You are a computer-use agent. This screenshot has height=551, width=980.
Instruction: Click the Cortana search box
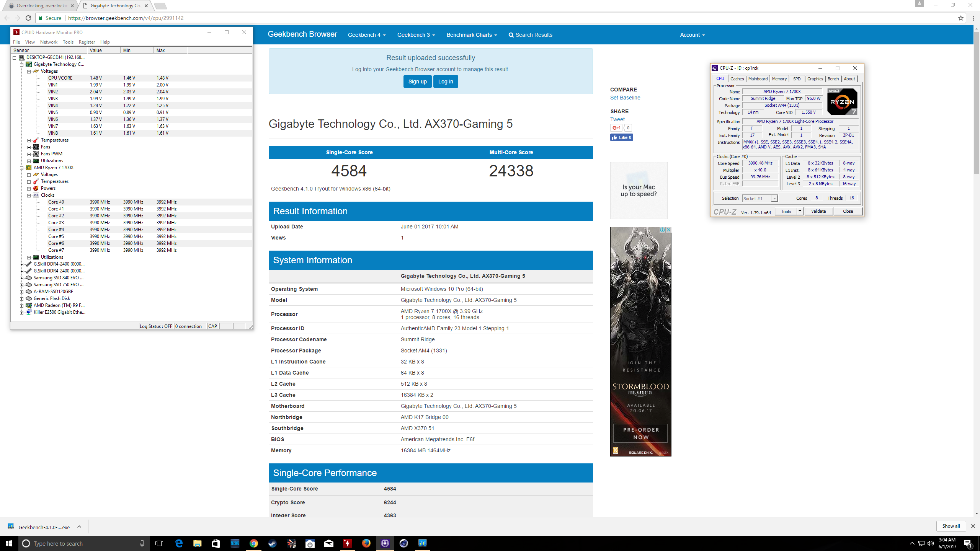click(83, 543)
